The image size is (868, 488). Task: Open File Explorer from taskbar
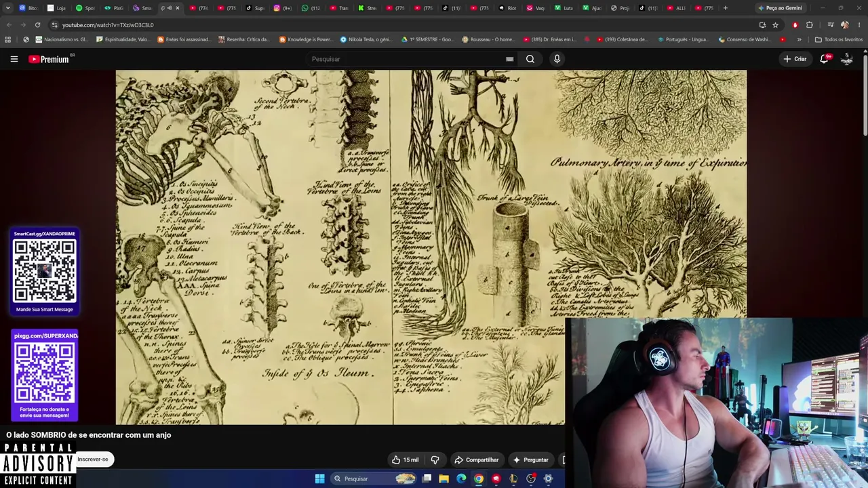(443, 479)
